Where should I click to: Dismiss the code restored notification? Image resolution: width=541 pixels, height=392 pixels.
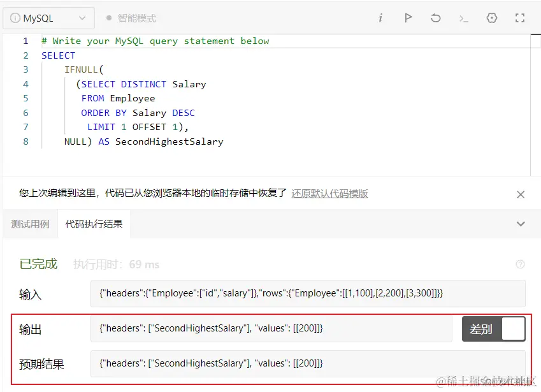521,194
